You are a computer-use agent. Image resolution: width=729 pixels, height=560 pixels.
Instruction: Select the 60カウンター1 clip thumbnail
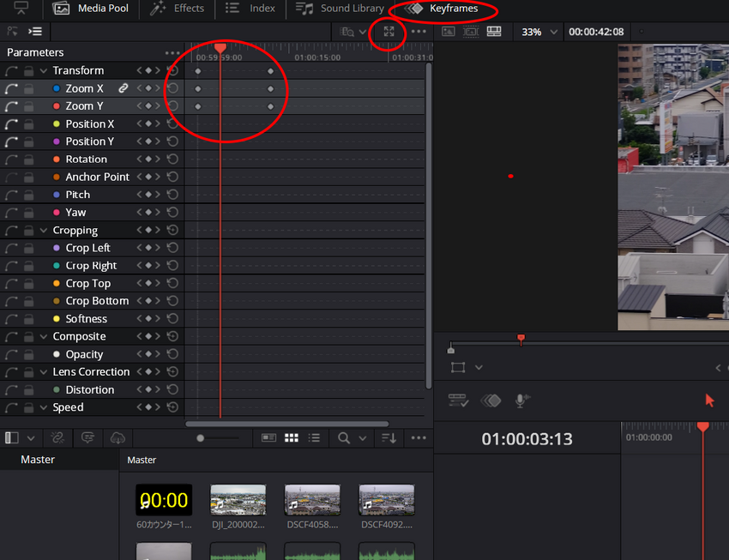click(x=164, y=500)
